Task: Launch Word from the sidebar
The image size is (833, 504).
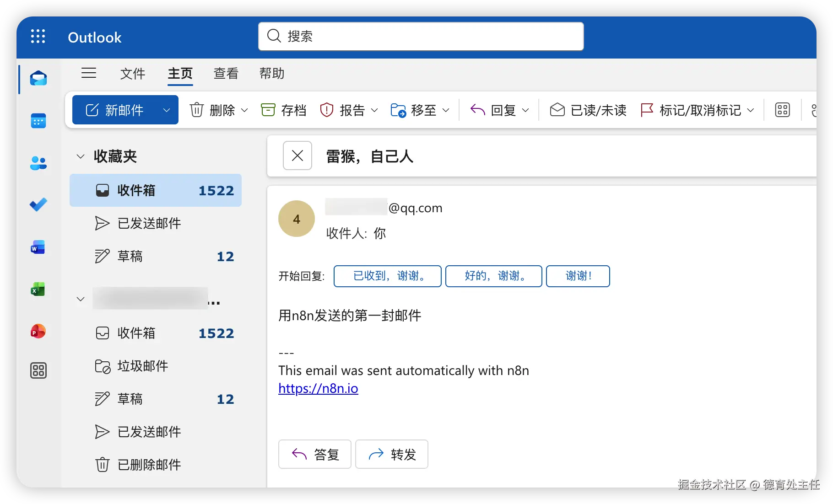Action: [38, 247]
